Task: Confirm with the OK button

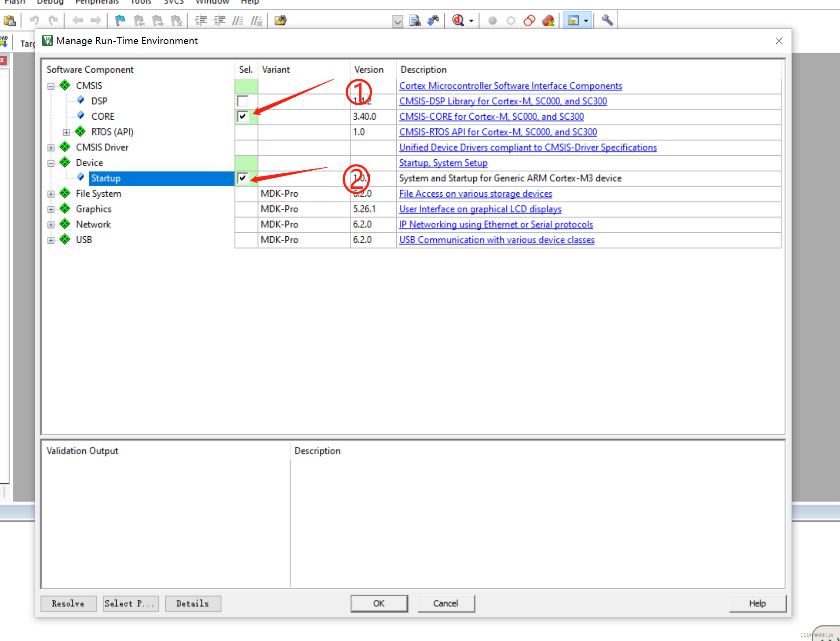Action: pos(379,604)
